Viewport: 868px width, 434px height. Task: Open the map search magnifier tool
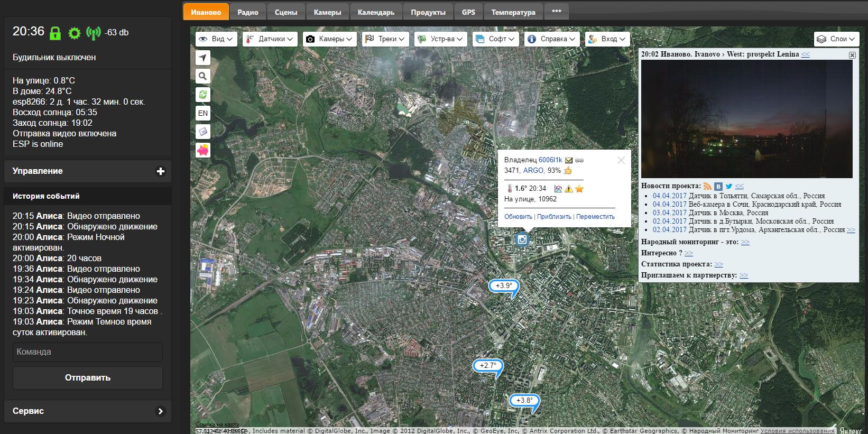203,77
